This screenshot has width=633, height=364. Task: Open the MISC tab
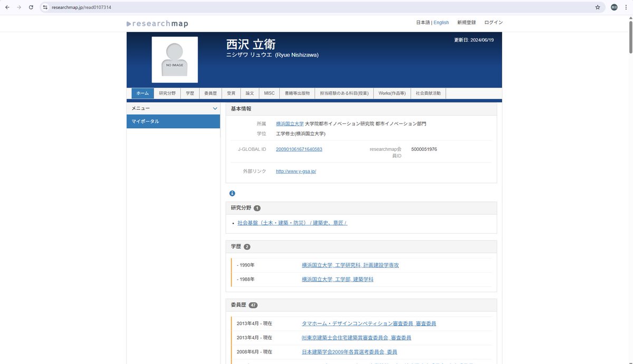269,93
